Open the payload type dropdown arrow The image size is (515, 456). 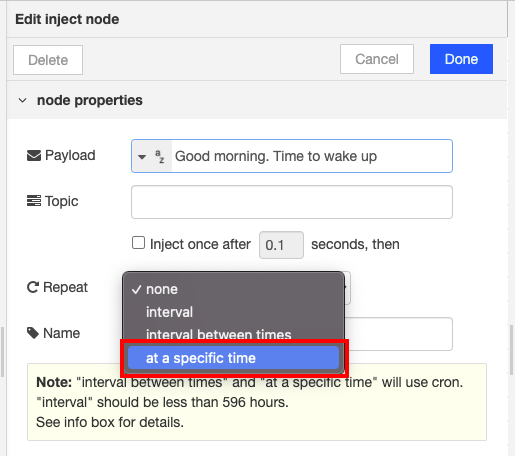tap(142, 157)
